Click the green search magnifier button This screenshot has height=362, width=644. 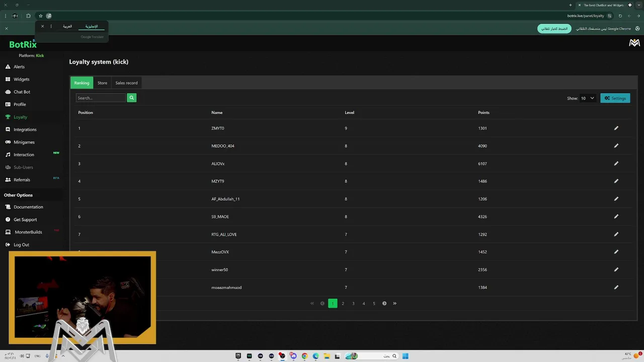132,98
